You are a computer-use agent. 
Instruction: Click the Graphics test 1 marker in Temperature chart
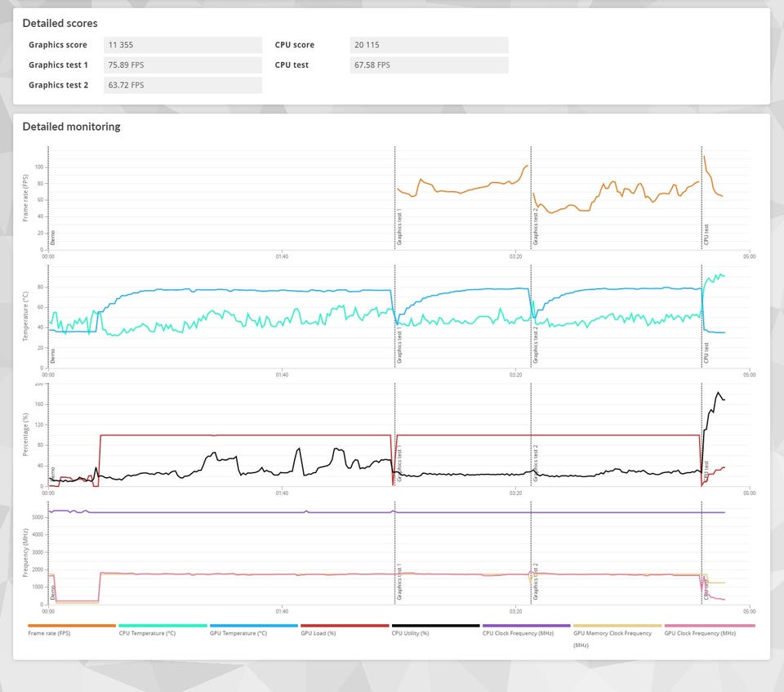[399, 346]
